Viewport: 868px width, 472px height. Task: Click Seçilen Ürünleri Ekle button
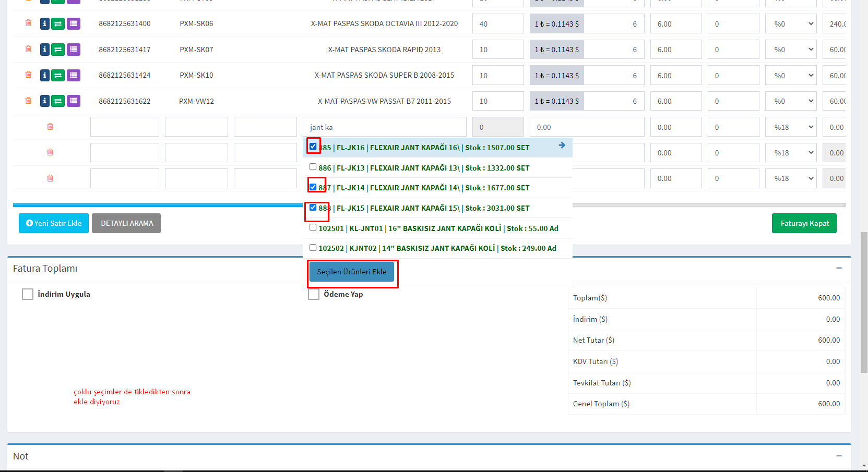click(x=352, y=272)
